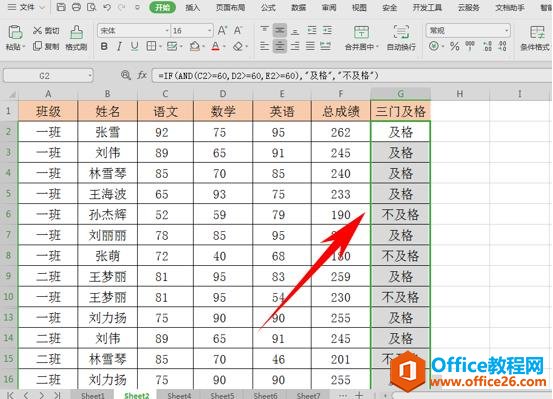The width and height of the screenshot is (553, 399).
Task: Select the entire sheet with the corner button
Action: click(x=9, y=94)
